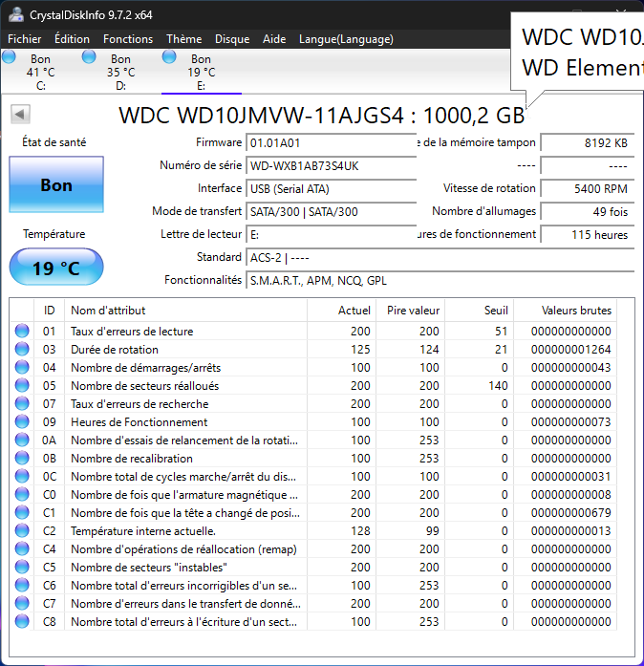Select the E: drive tab at 19 °C
This screenshot has height=666, width=644.
(202, 72)
